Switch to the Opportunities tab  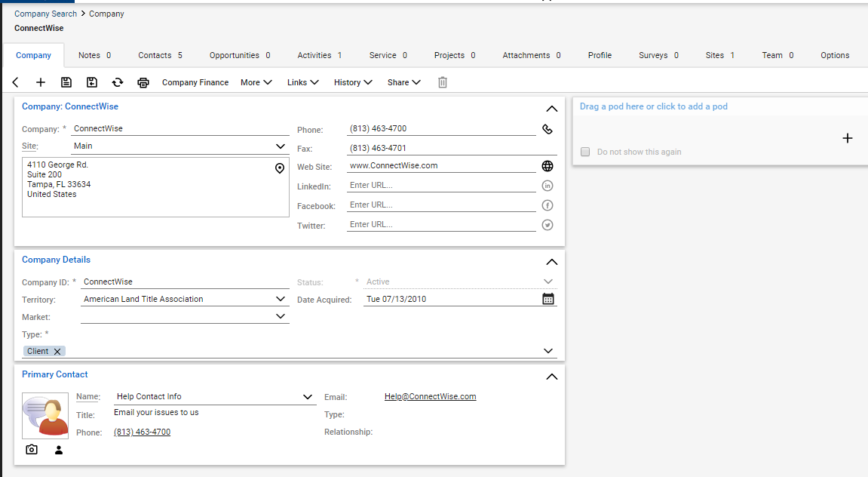pos(240,55)
